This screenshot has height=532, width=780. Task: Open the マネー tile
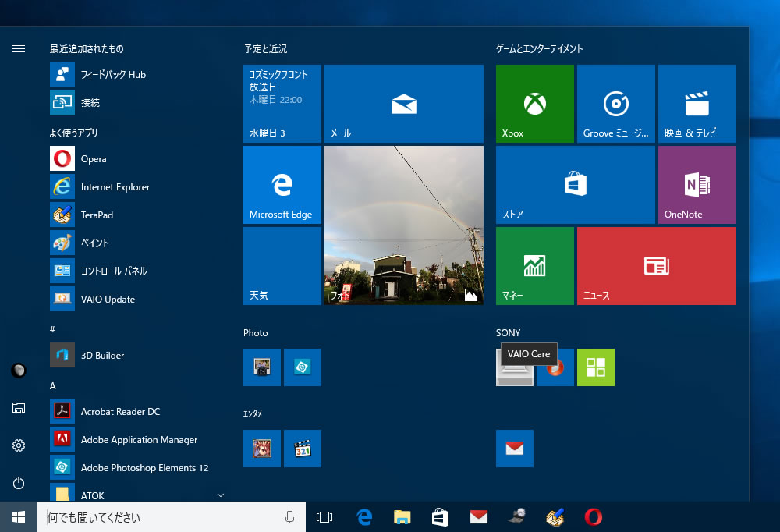(535, 266)
